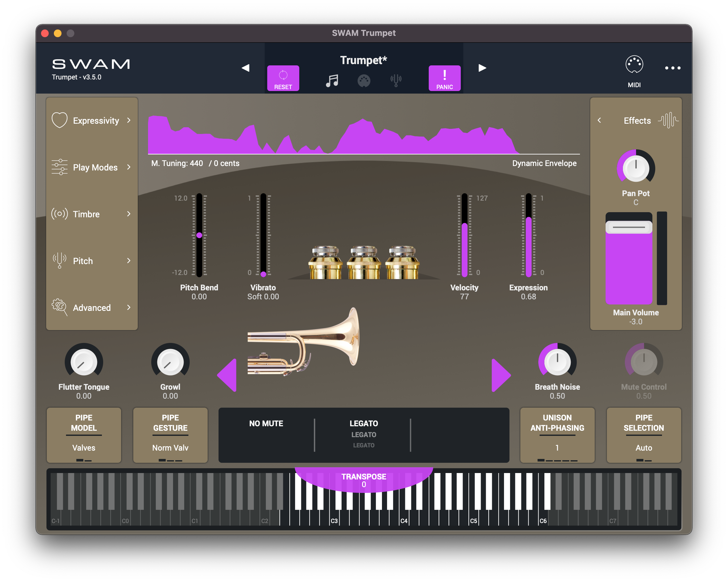Click the TRANSPOSE value

(x=364, y=484)
